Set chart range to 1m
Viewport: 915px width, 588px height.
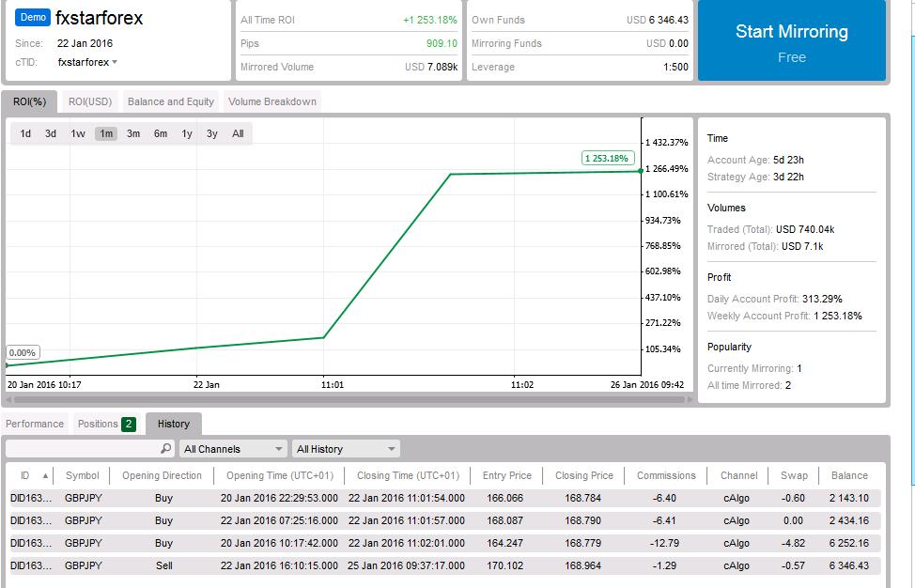(x=106, y=133)
